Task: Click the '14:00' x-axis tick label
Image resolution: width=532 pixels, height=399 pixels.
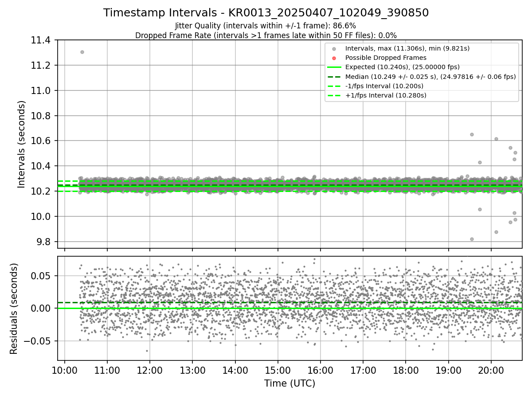Action: point(235,370)
